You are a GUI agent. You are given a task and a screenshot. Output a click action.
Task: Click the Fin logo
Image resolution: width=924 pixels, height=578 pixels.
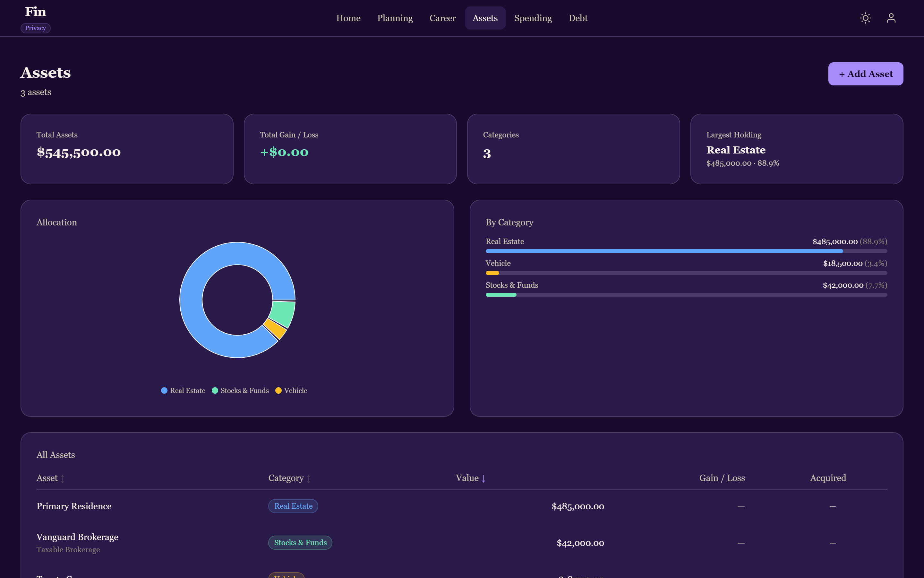click(x=36, y=12)
